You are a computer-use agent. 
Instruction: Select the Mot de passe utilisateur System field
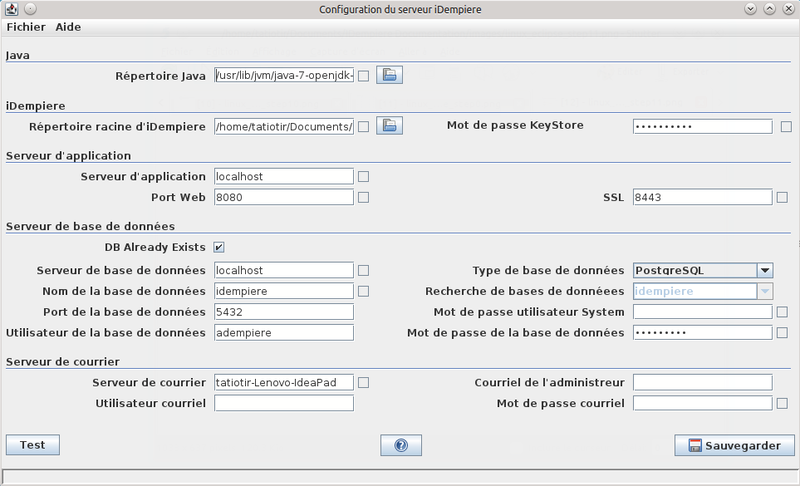[x=702, y=312]
